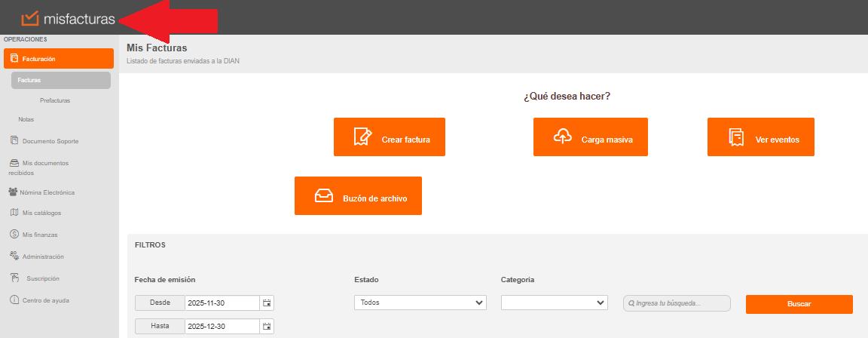Click the Nómina Electrónica people icon
This screenshot has width=868, height=338.
click(x=13, y=192)
